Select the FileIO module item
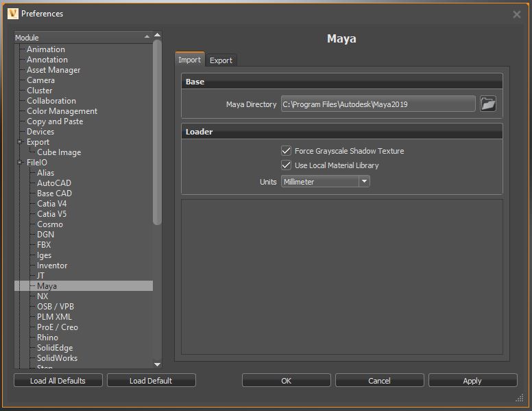The width and height of the screenshot is (532, 411). pos(37,163)
